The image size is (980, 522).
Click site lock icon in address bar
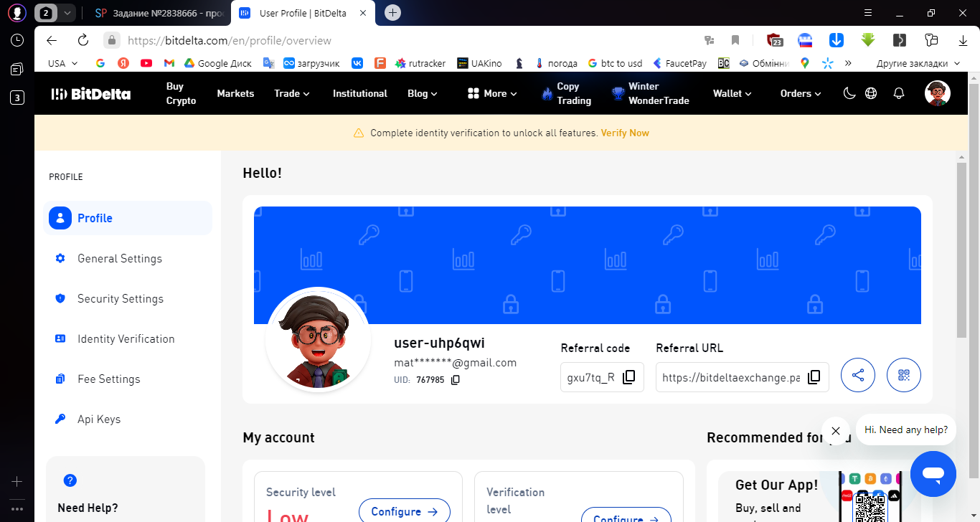(x=111, y=40)
